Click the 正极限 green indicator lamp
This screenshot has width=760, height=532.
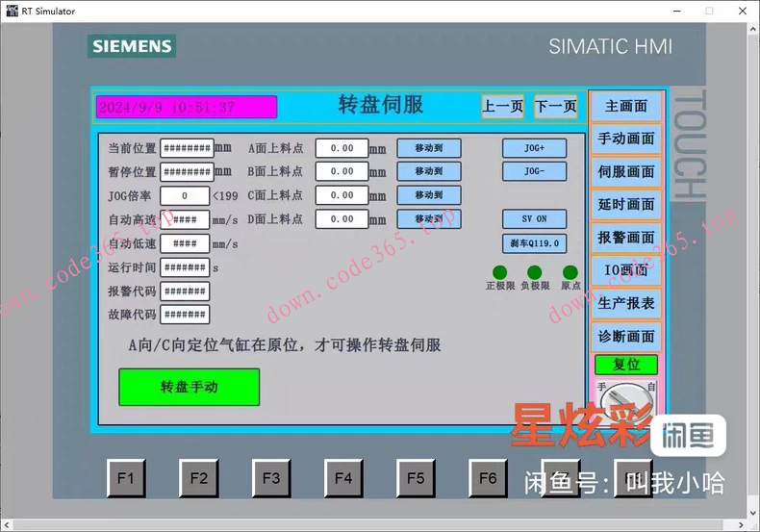pos(499,272)
